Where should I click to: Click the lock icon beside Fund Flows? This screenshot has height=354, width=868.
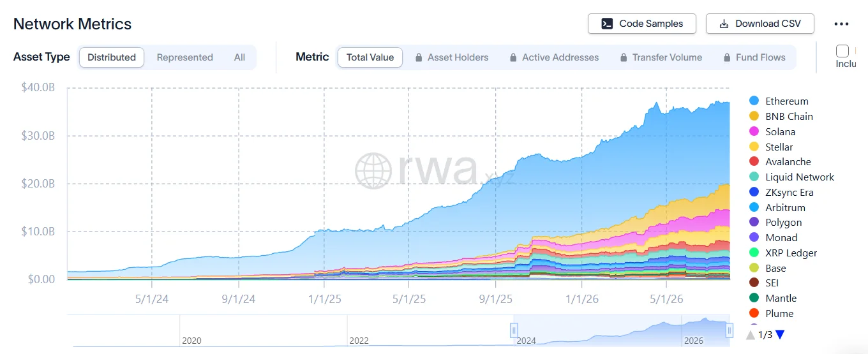(727, 57)
